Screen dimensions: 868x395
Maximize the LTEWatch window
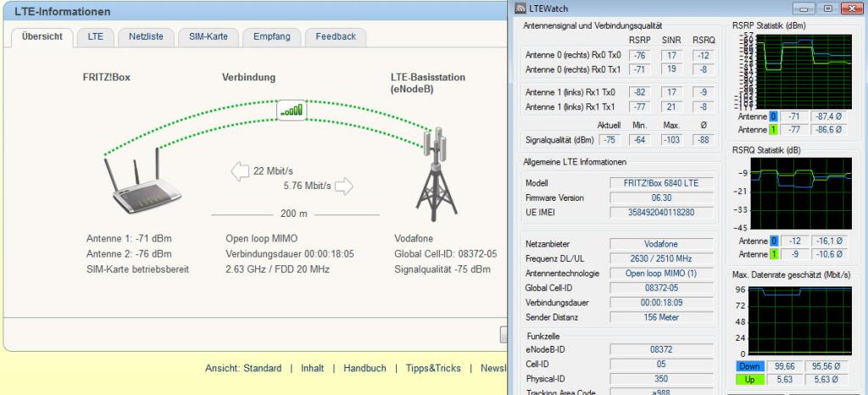pos(827,8)
